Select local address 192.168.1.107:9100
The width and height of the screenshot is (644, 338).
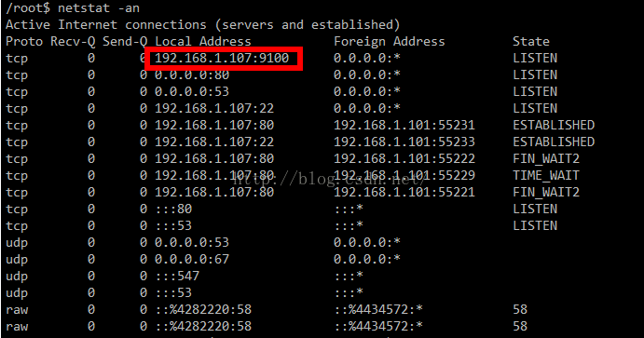point(222,59)
